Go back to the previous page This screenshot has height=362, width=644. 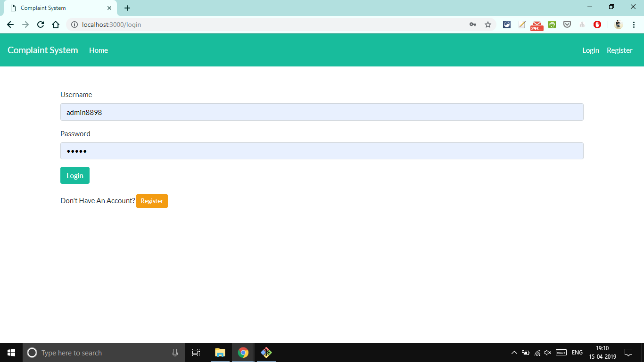tap(10, 25)
